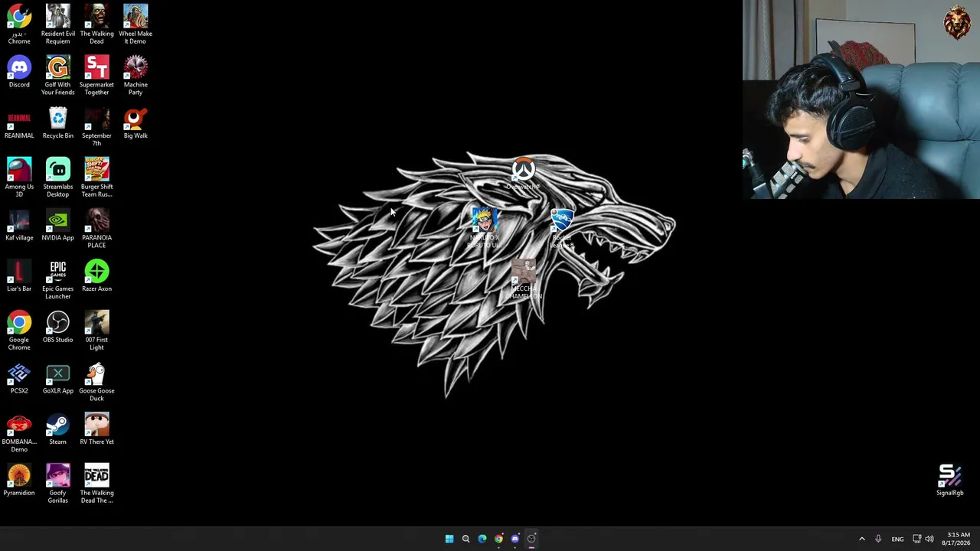
Task: Select the Razer Axon desktop icon
Action: pyautogui.click(x=96, y=276)
